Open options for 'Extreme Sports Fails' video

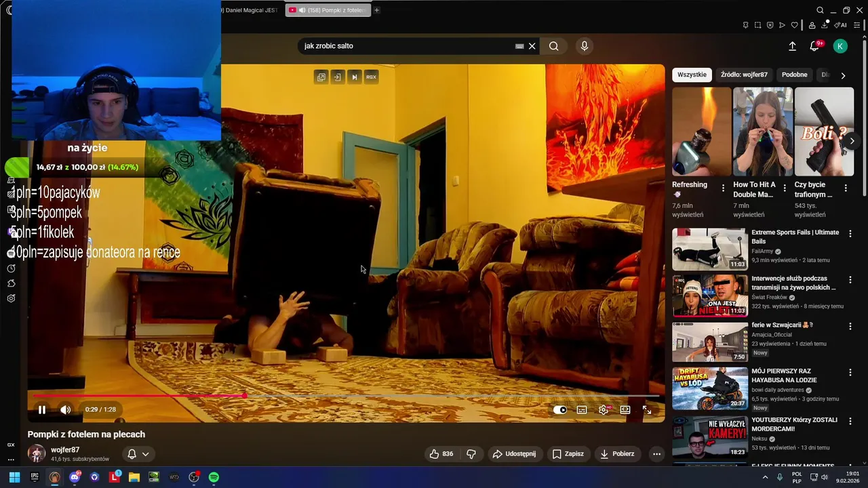point(850,234)
